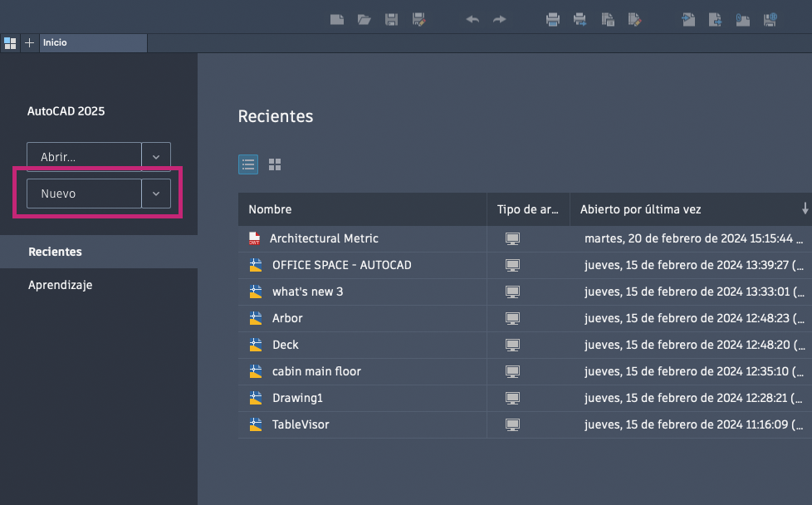This screenshot has height=505, width=812.
Task: Click the Import file icon
Action: pos(688,20)
